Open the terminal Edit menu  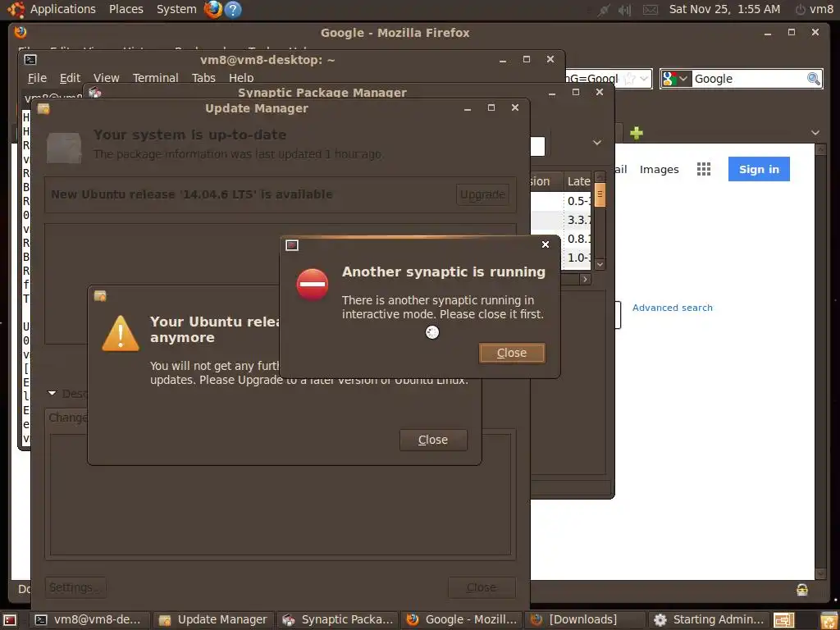click(70, 78)
